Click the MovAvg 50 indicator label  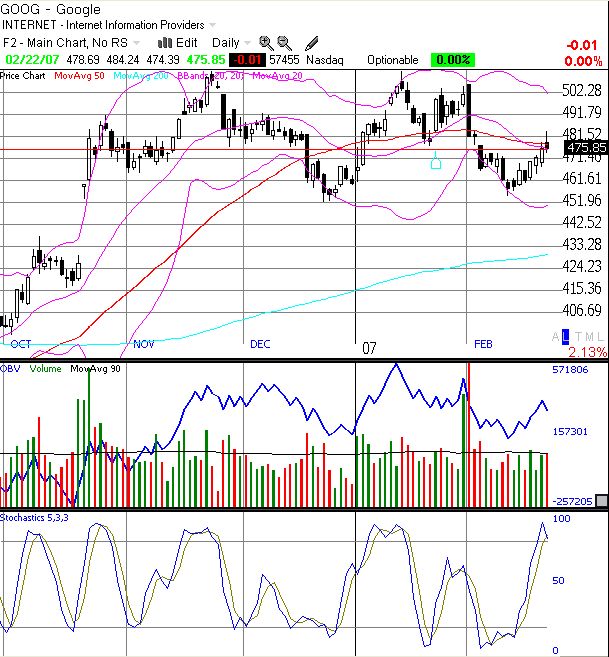[79, 76]
